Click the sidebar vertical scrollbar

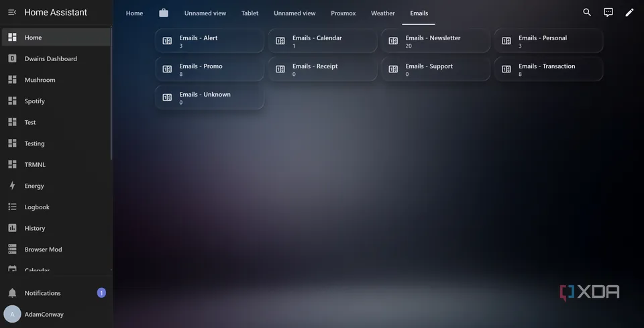[111, 94]
